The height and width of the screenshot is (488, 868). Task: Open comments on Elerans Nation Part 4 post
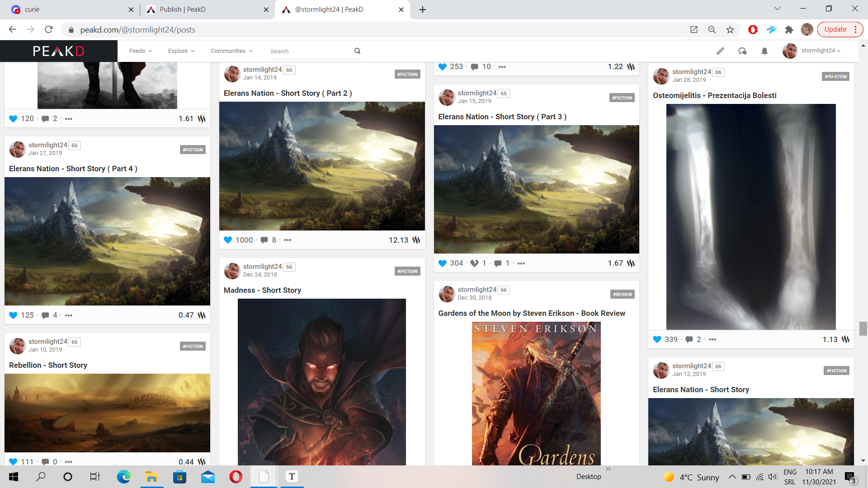[45, 315]
